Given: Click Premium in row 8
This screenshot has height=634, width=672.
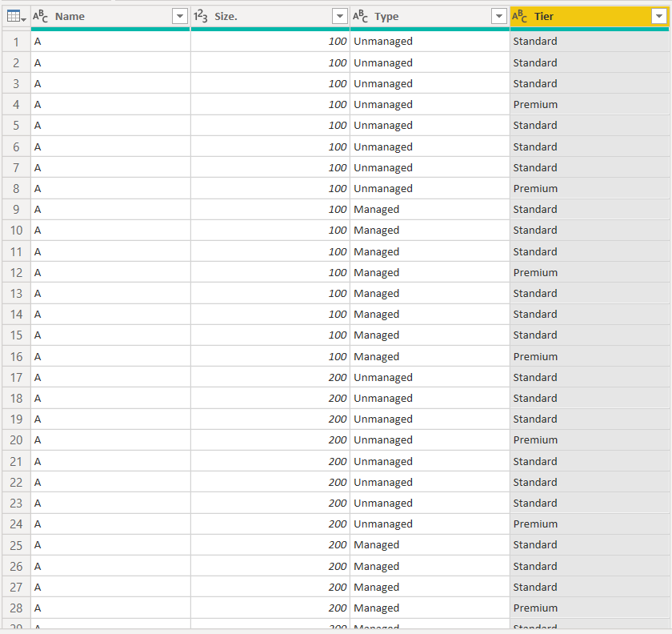Looking at the screenshot, I should click(x=535, y=189).
